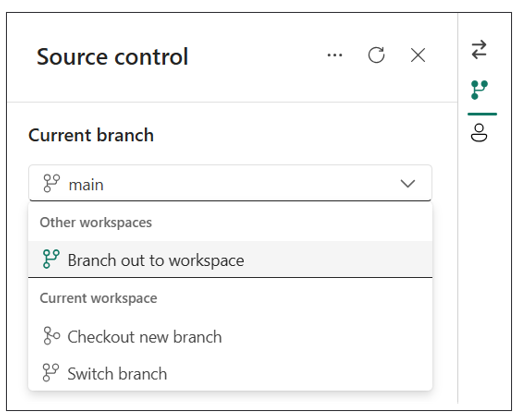Click the Current workspace group header

[x=98, y=298]
